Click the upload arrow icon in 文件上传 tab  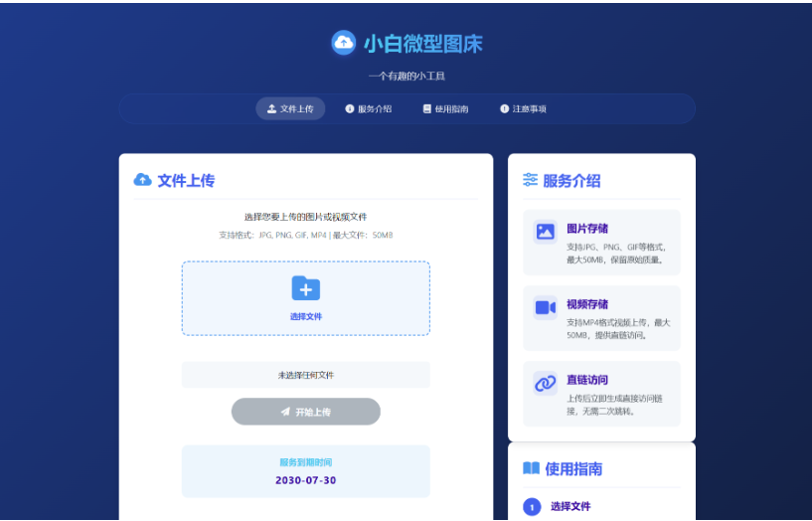[x=271, y=108]
